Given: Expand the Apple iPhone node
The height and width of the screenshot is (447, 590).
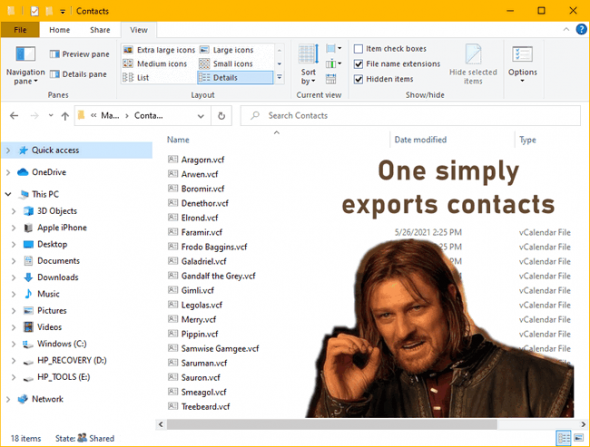Looking at the screenshot, I should point(14,228).
